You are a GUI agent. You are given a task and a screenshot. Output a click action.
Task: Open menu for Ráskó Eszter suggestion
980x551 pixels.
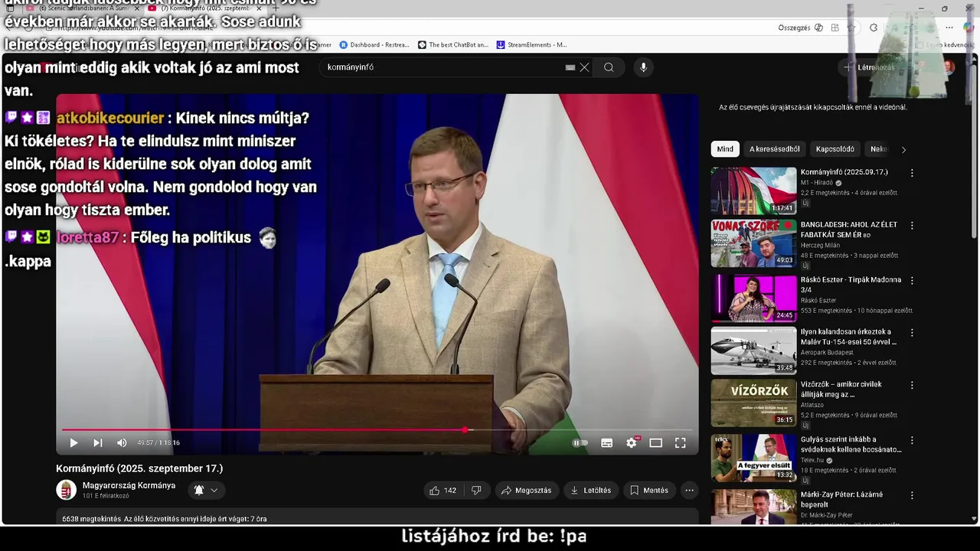911,281
